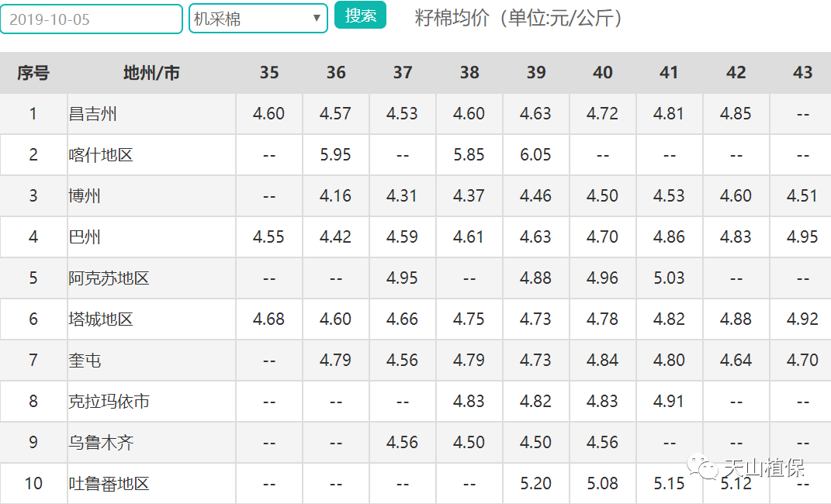Click the WeChat watermark icon near 天山植保
This screenshot has width=831, height=504.
click(702, 466)
